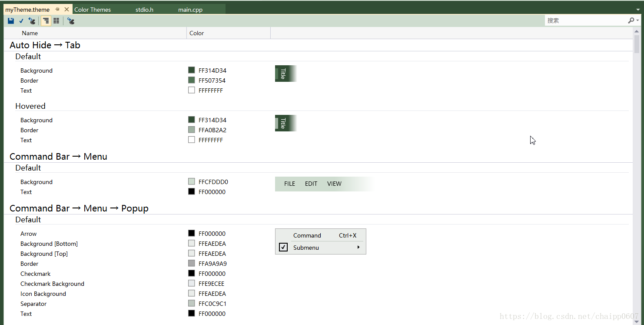Select the hex value FFCFDDD0
Image resolution: width=644 pixels, height=325 pixels.
pos(213,182)
